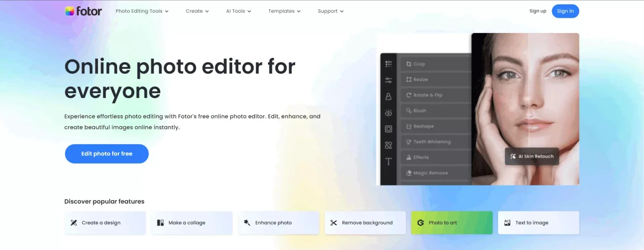Expand the Templates menu

coord(285,11)
